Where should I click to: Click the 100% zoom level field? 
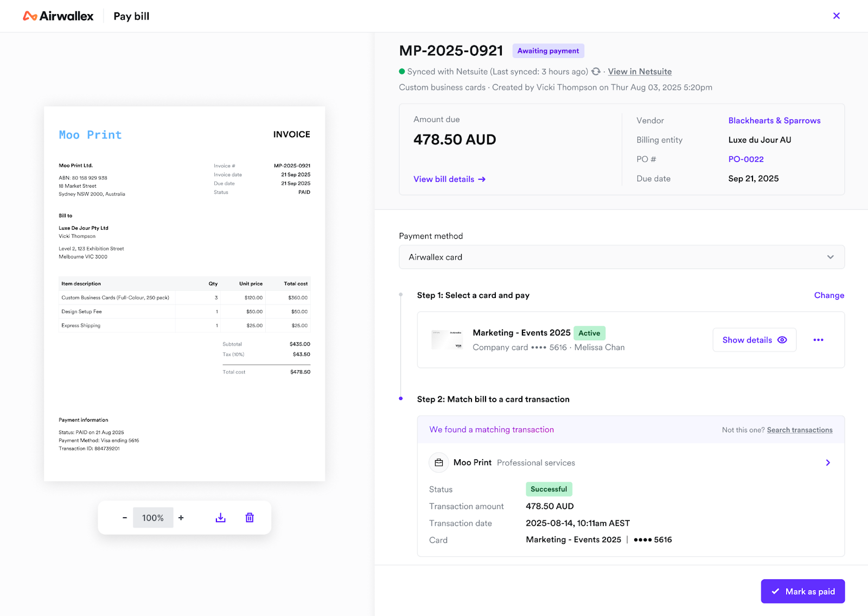point(153,518)
